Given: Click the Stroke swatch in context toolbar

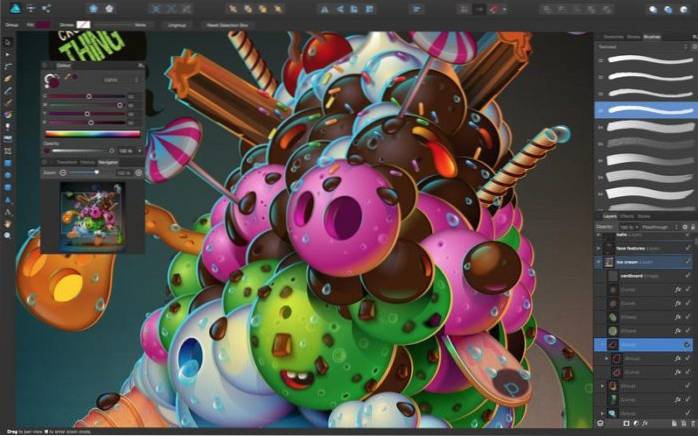Looking at the screenshot, I should pos(83,25).
